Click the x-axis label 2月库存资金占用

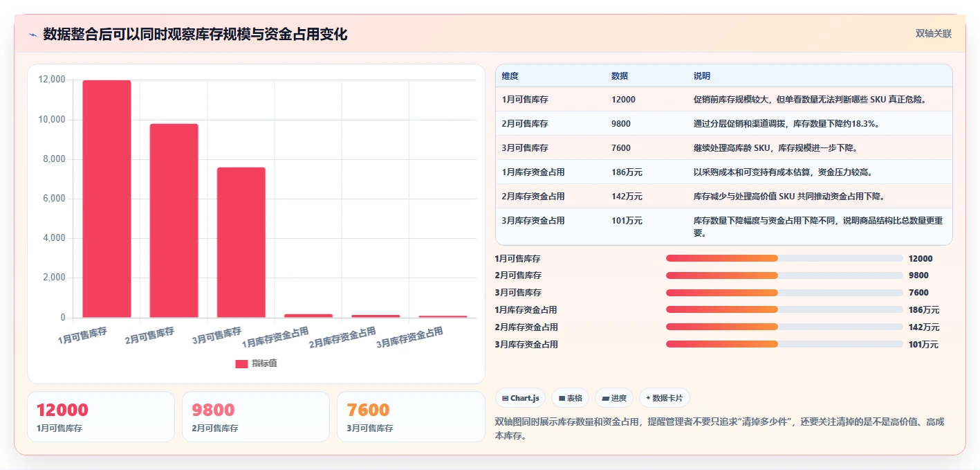[342, 338]
